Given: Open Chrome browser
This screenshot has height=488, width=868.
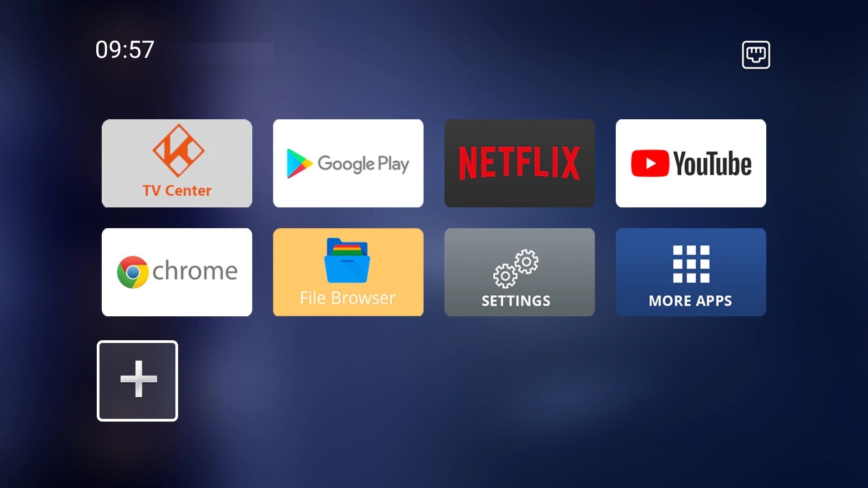Looking at the screenshot, I should click(x=177, y=271).
